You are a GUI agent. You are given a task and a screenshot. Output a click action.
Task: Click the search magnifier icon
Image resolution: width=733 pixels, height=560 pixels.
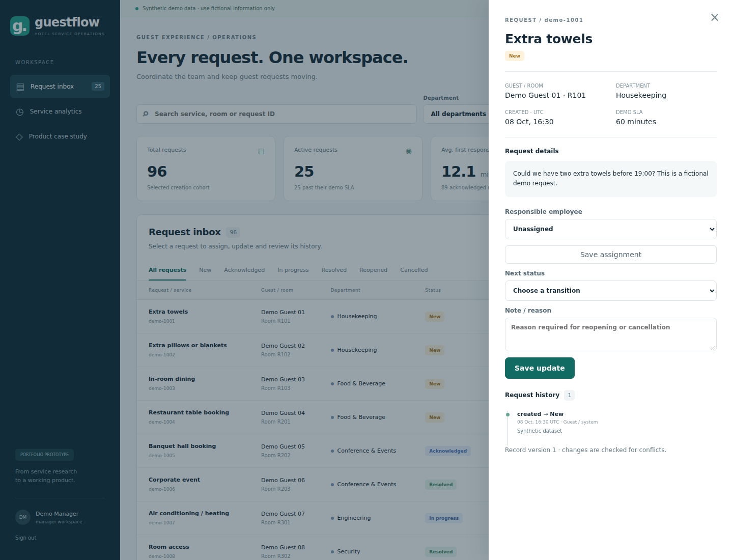(146, 114)
